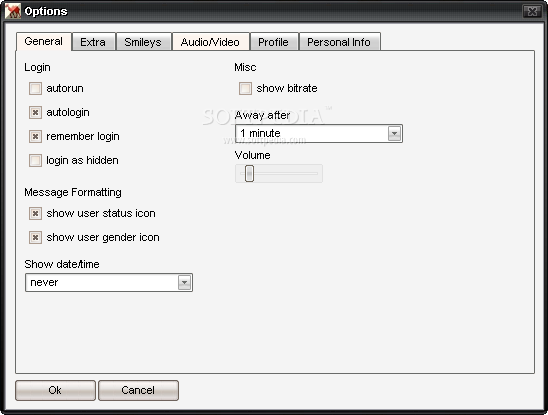
Task: Switch to the General tab
Action: click(44, 41)
